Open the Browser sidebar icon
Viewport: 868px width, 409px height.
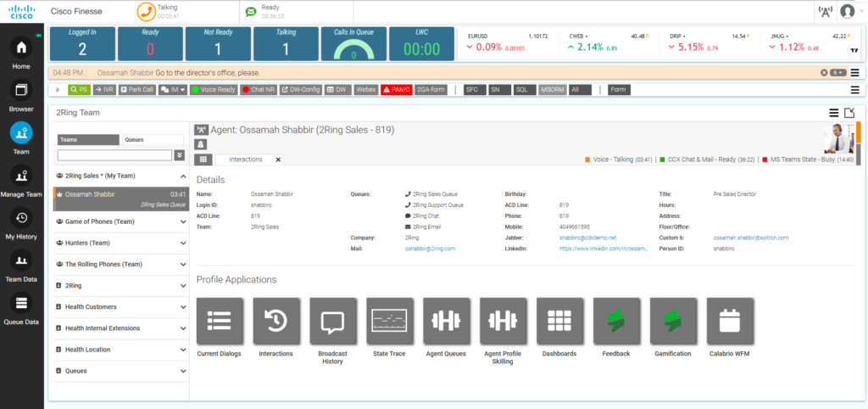pyautogui.click(x=21, y=90)
